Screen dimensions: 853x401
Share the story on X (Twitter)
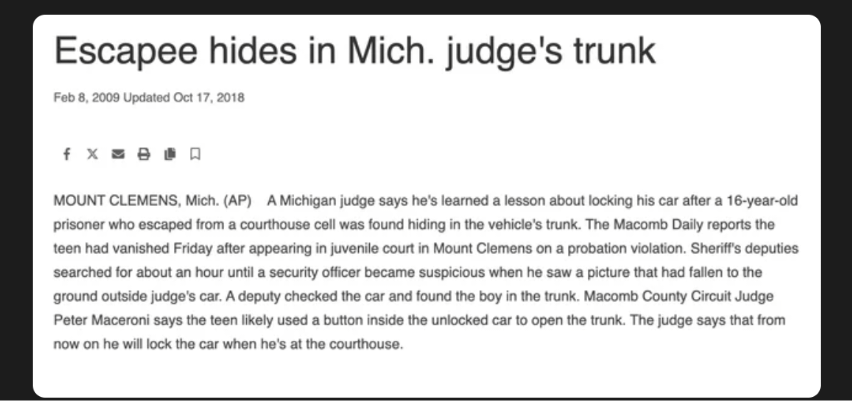(x=92, y=154)
